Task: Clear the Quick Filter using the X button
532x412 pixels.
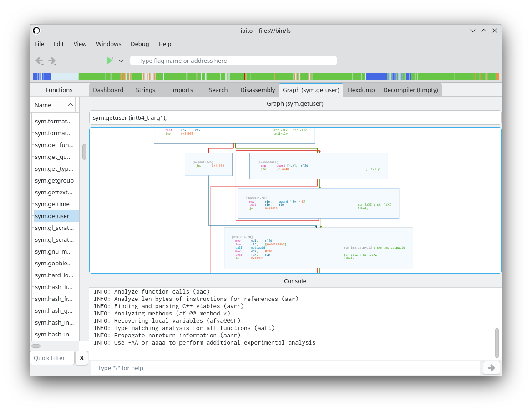Action: pos(81,358)
